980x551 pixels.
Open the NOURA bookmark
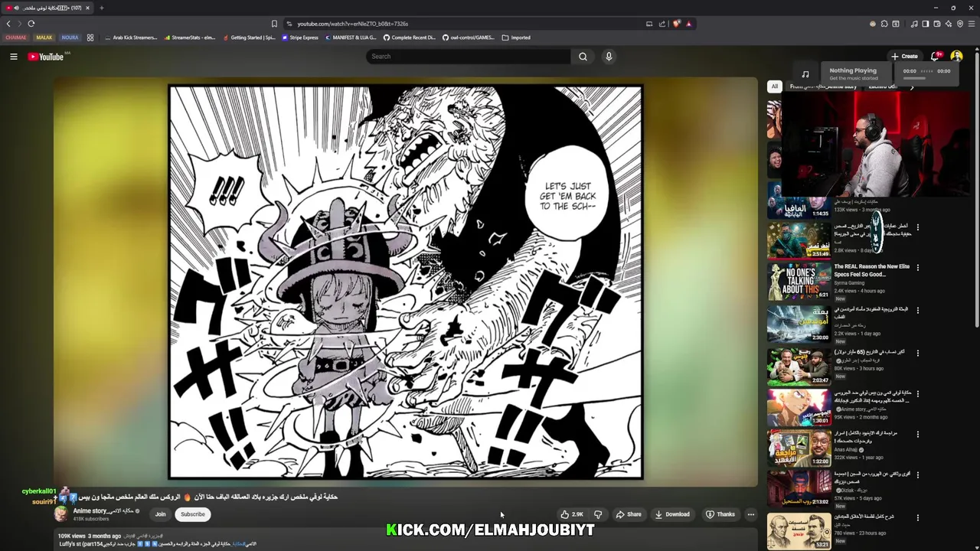(x=70, y=37)
